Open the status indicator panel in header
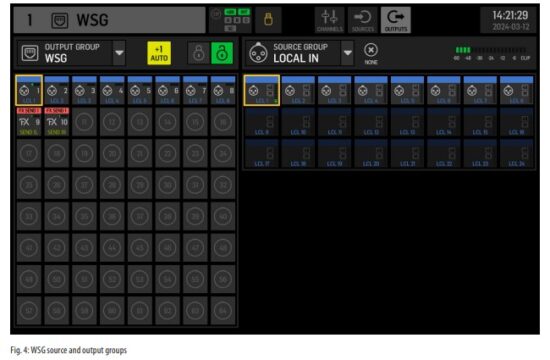The image size is (550, 360). click(x=230, y=20)
